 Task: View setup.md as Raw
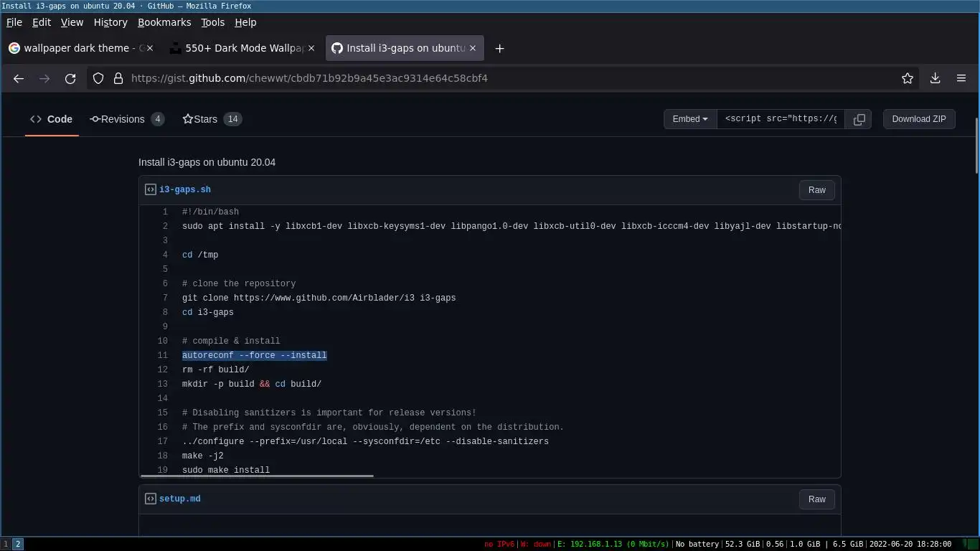pos(817,499)
